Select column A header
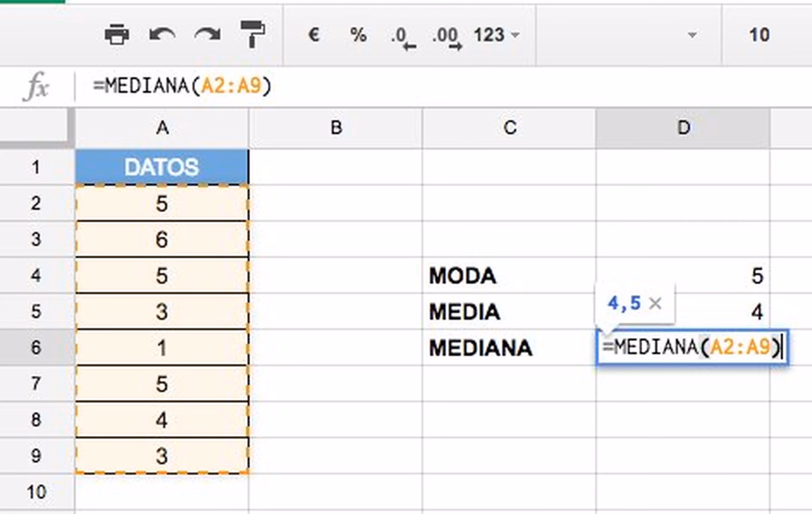Image resolution: width=812 pixels, height=514 pixels. click(163, 126)
